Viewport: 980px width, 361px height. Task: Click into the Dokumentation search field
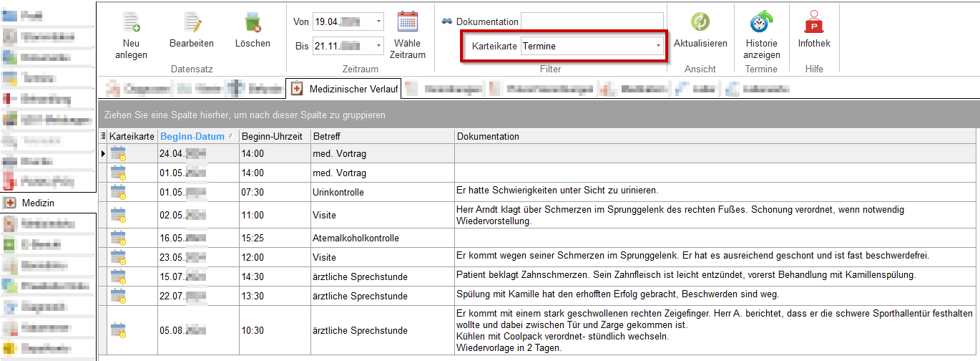[x=592, y=22]
